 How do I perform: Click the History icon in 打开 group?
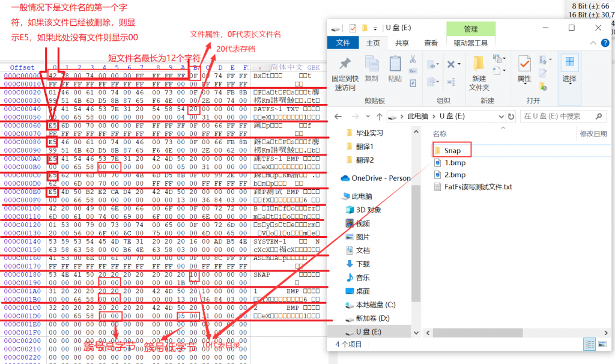pyautogui.click(x=543, y=86)
